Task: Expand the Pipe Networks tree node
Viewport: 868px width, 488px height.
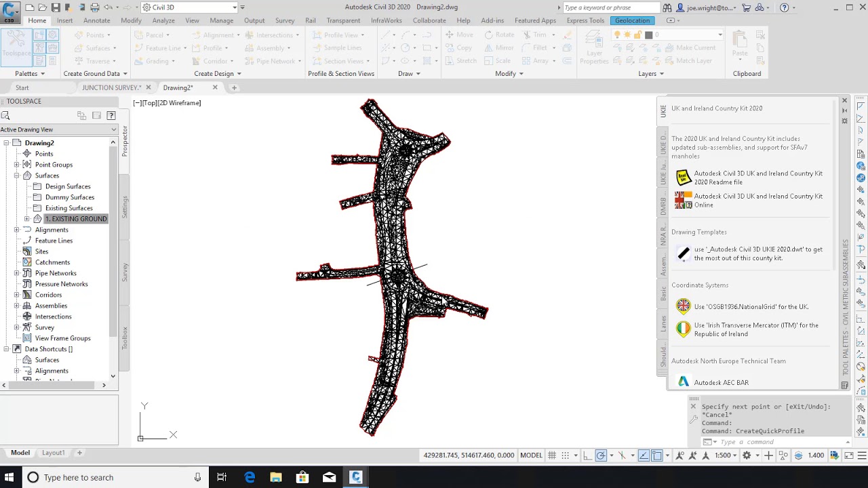Action: click(x=17, y=273)
